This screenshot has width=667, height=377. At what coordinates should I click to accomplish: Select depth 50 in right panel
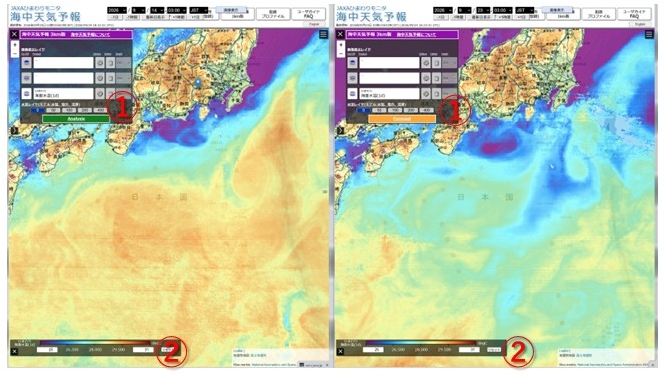point(379,110)
